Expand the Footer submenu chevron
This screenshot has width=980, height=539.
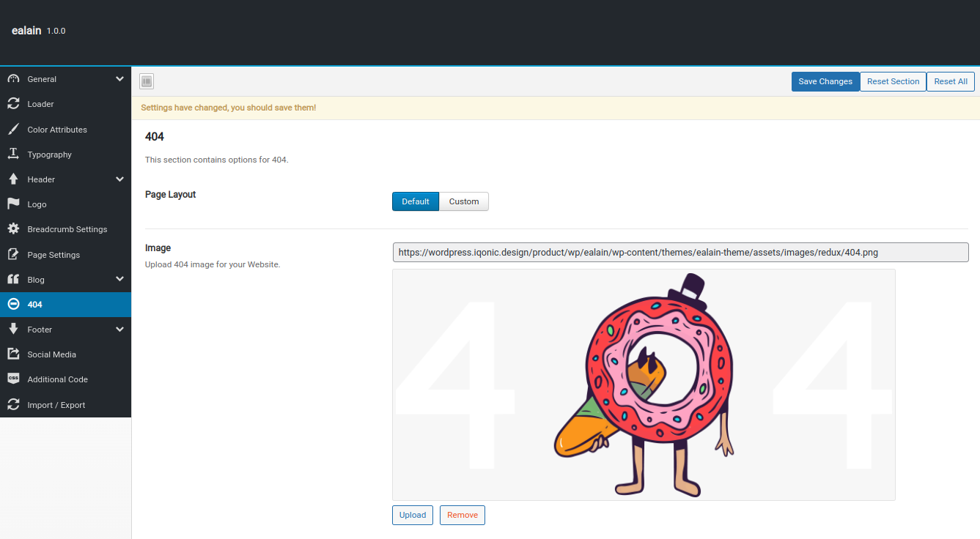click(119, 330)
